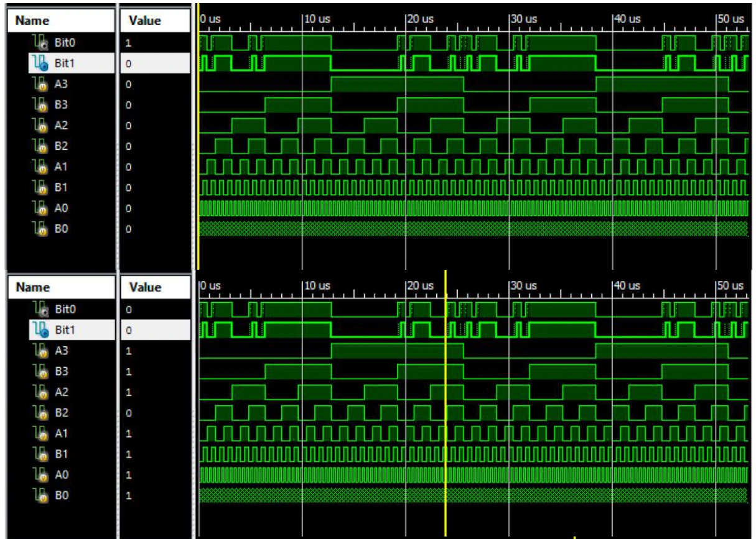The width and height of the screenshot is (756, 539).
Task: Select signal name A3 in upper panel
Action: [x=60, y=84]
